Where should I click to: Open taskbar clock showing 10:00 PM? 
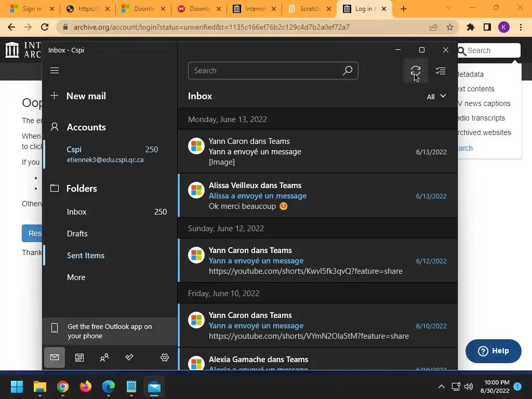tap(495, 387)
